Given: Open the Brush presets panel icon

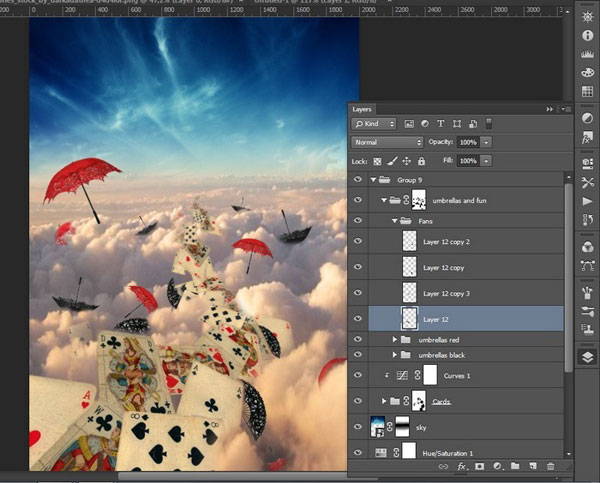Looking at the screenshot, I should 587,311.
